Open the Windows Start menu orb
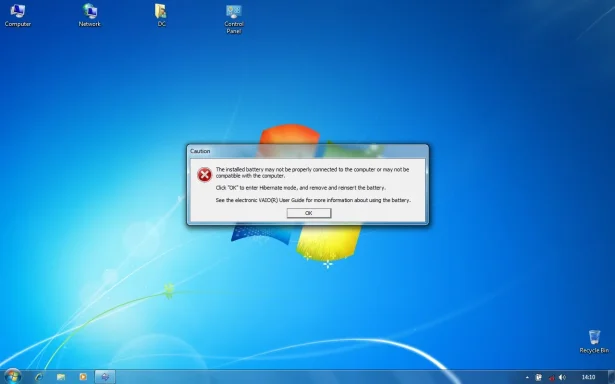The height and width of the screenshot is (384, 615). tap(12, 377)
